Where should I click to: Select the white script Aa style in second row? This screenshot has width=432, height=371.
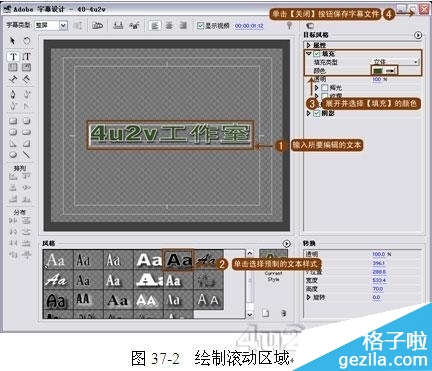58,280
